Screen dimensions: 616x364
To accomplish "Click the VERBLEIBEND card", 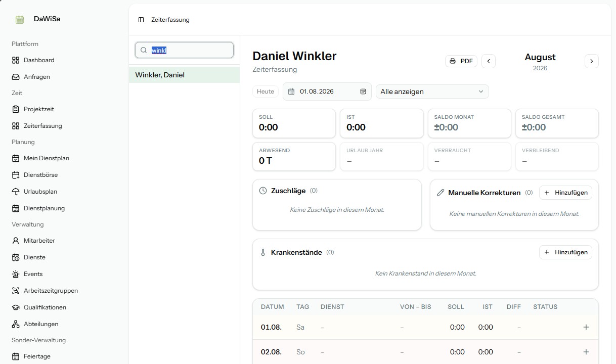I will click(557, 157).
